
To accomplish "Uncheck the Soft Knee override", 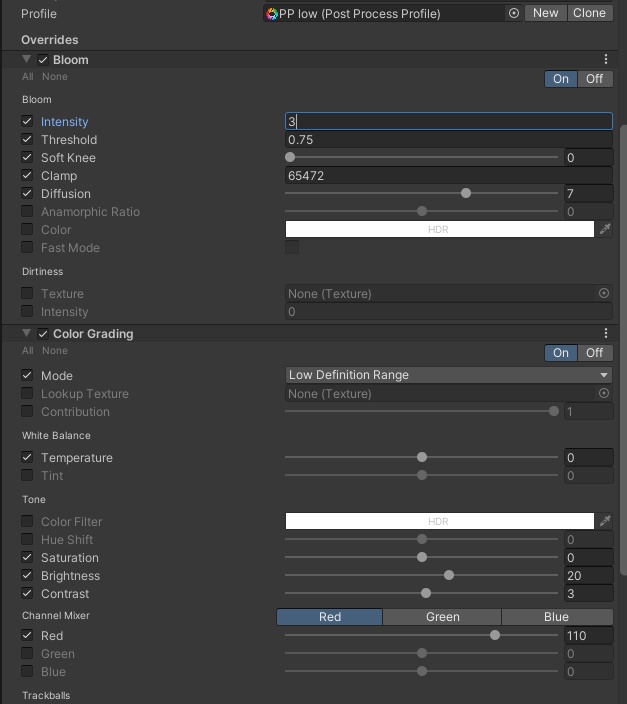I will pyautogui.click(x=27, y=157).
